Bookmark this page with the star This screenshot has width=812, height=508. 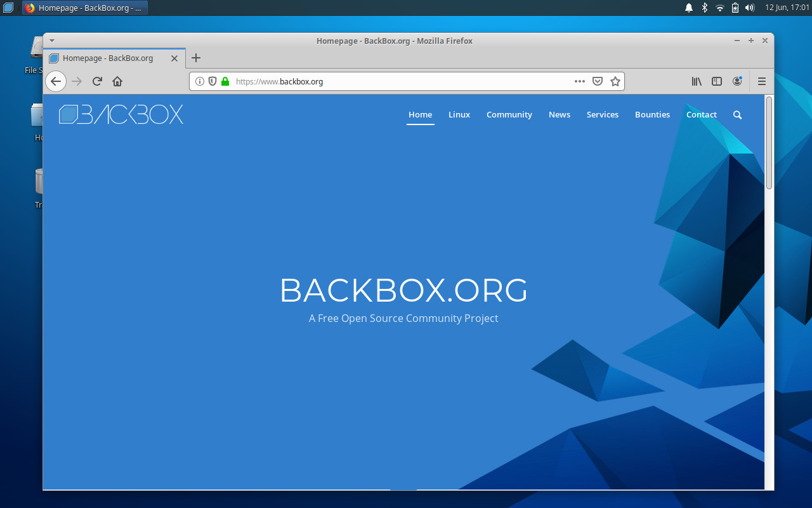[x=615, y=81]
